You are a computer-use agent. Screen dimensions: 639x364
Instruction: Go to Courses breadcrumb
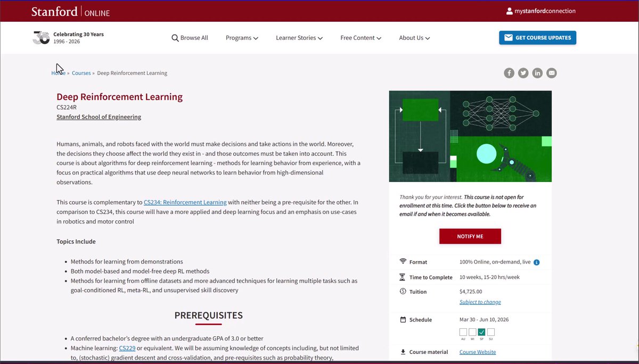(81, 73)
